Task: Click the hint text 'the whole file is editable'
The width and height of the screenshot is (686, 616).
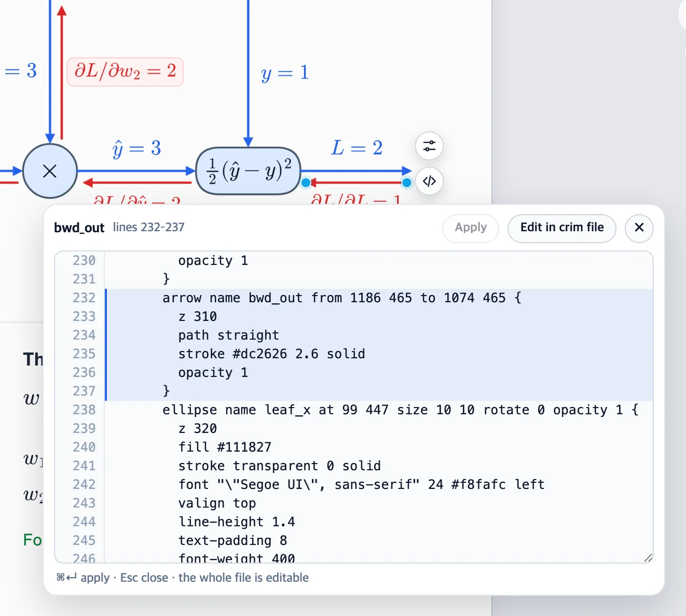Action: pos(243,578)
